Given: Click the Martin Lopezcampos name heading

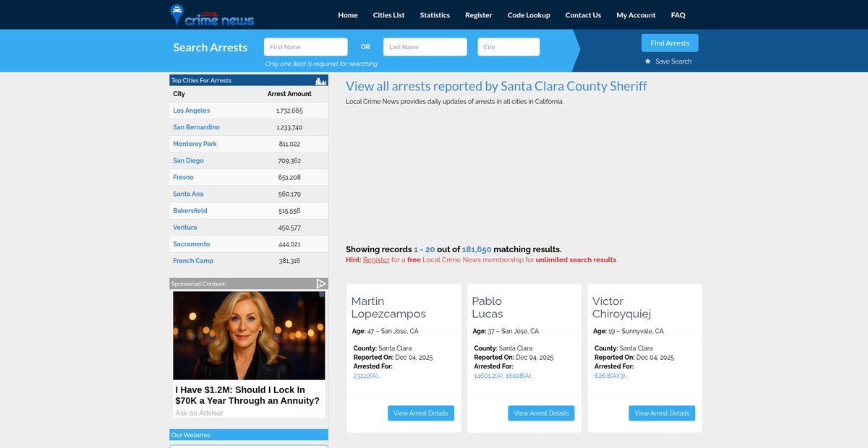Looking at the screenshot, I should pyautogui.click(x=388, y=307).
